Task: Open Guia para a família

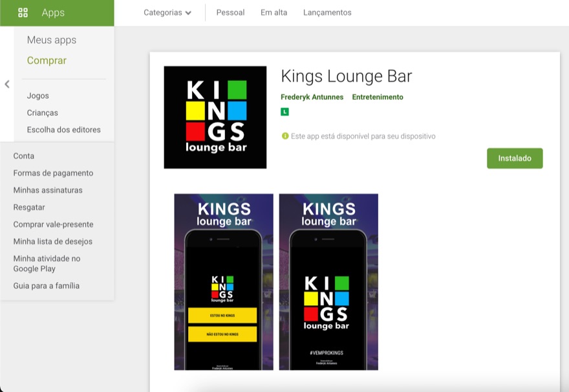Action: (x=46, y=286)
